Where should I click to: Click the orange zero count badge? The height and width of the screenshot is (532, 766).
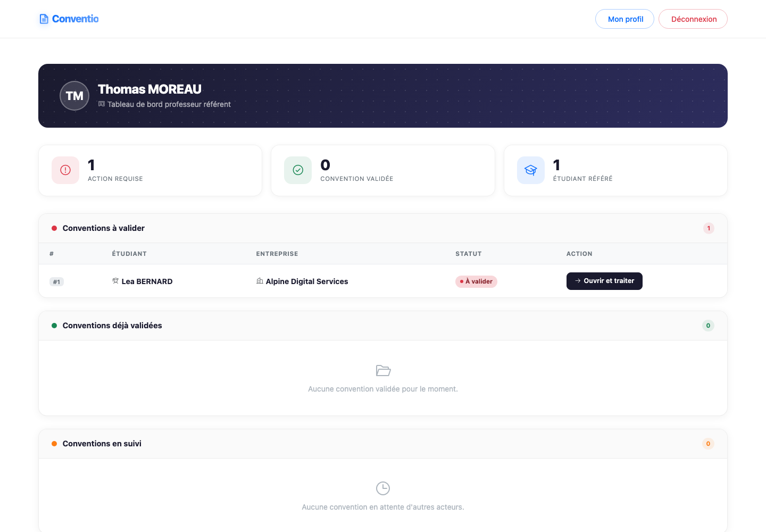(709, 444)
